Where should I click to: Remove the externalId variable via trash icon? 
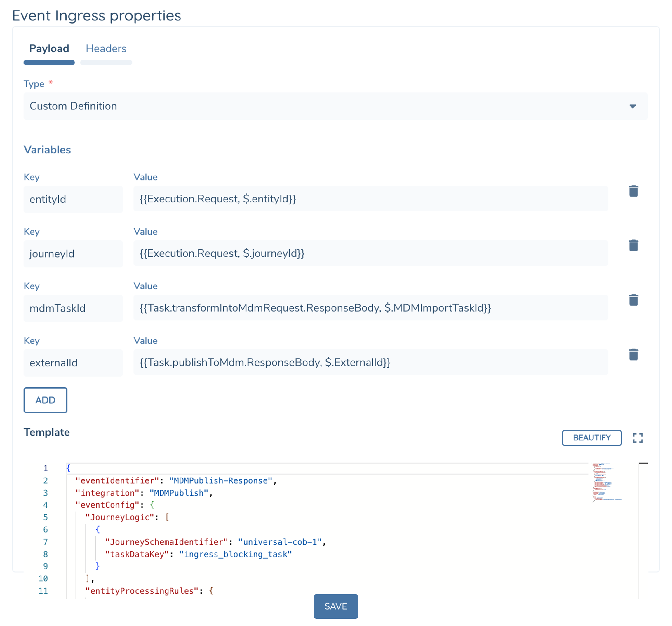click(x=633, y=354)
